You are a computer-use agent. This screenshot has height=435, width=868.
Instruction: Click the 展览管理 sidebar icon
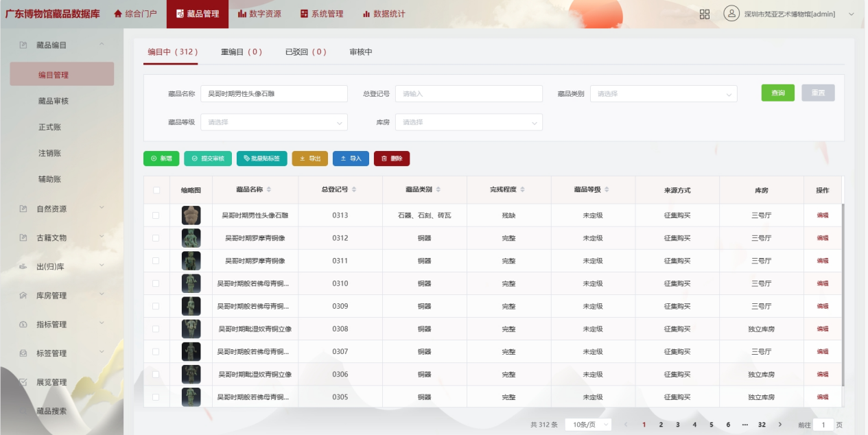[x=23, y=382]
